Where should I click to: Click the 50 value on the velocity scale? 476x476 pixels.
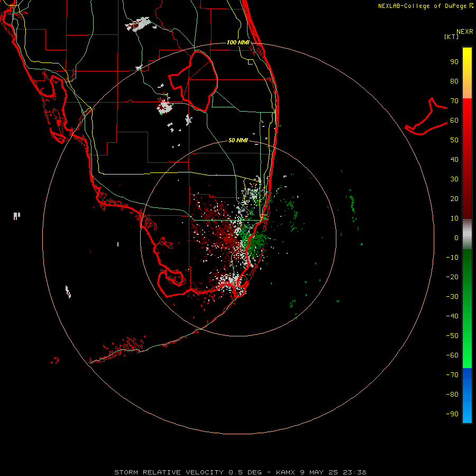(454, 140)
